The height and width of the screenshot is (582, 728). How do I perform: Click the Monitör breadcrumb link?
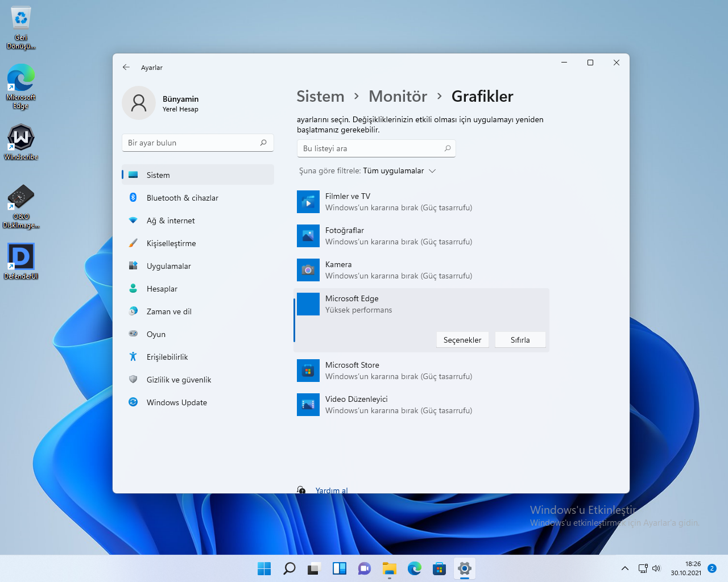[x=398, y=97]
